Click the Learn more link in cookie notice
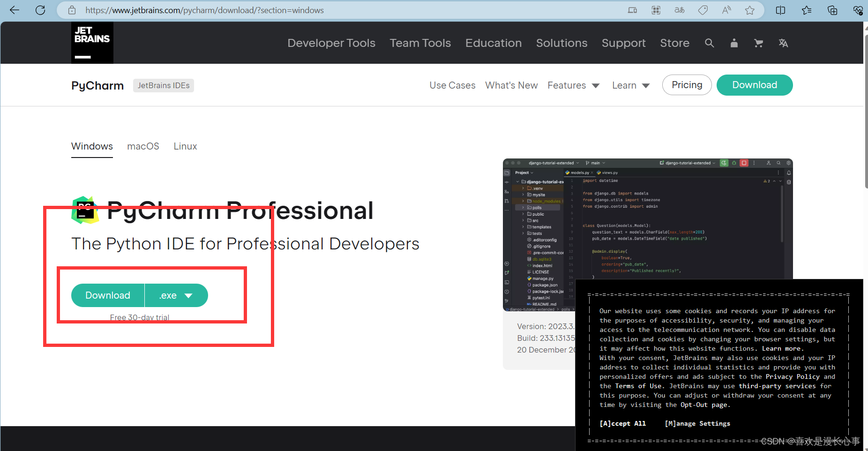This screenshot has width=868, height=451. pyautogui.click(x=782, y=348)
